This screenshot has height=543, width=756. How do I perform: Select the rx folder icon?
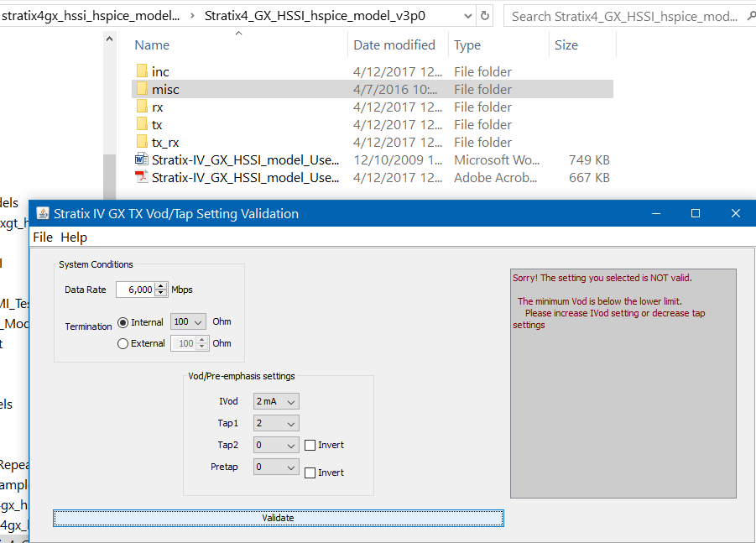tap(142, 107)
